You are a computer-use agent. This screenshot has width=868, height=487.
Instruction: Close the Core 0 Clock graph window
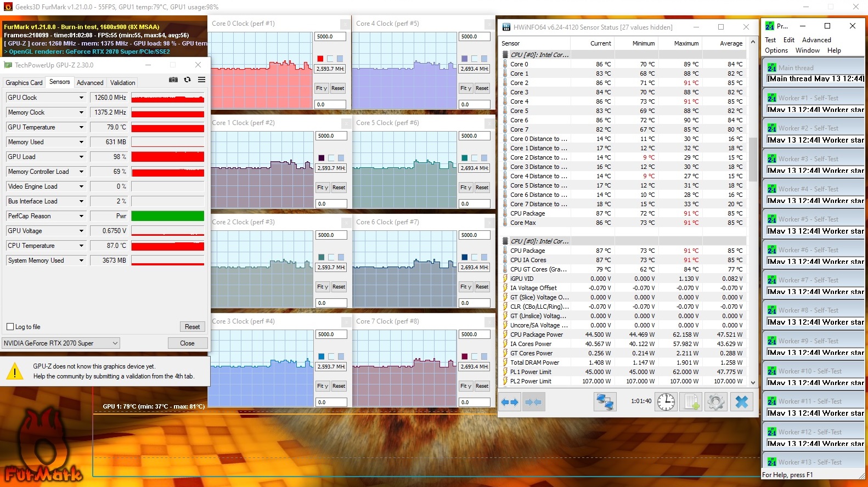click(x=345, y=24)
